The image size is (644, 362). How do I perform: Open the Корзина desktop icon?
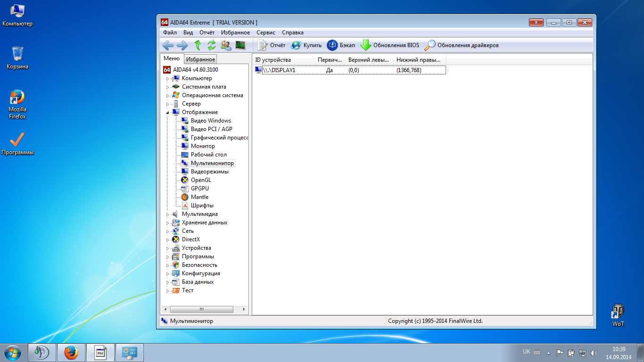tap(17, 58)
